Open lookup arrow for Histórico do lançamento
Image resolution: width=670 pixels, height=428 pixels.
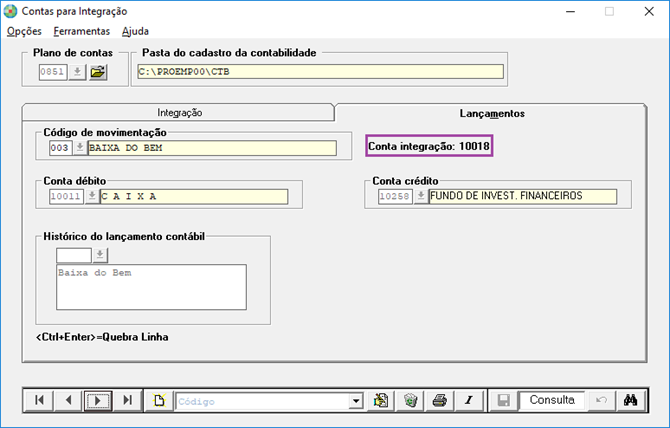click(100, 255)
